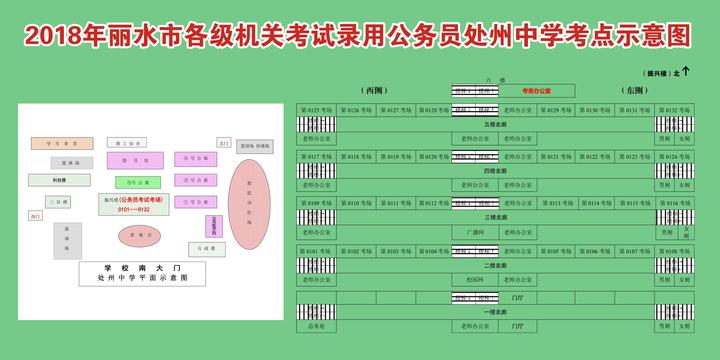
Task: Select the 学校南大门 label box
Action: point(142,274)
